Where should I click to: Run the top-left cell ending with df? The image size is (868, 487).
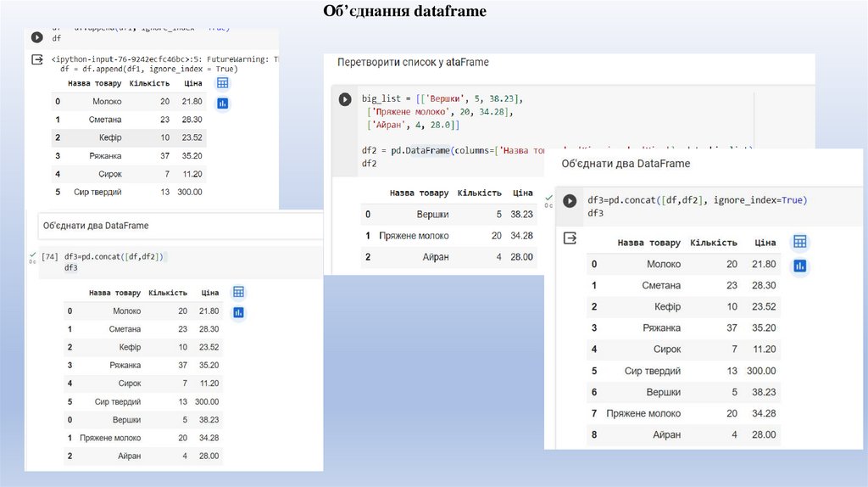37,37
